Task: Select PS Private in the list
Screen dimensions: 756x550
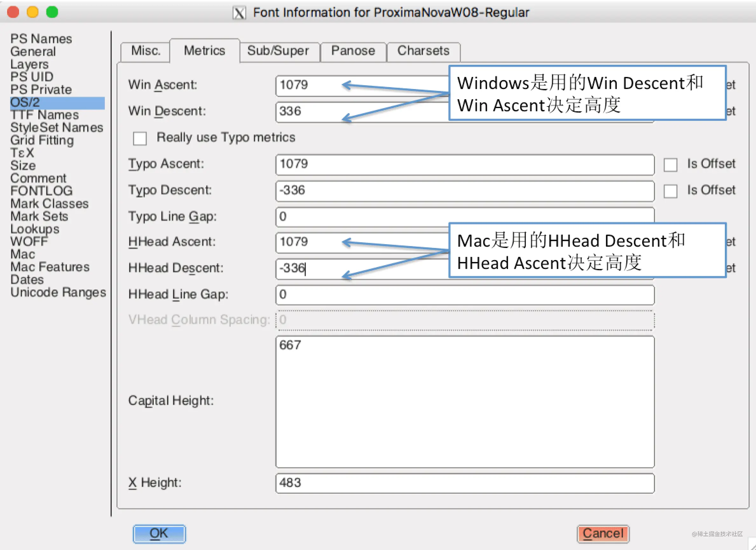Action: pyautogui.click(x=41, y=89)
